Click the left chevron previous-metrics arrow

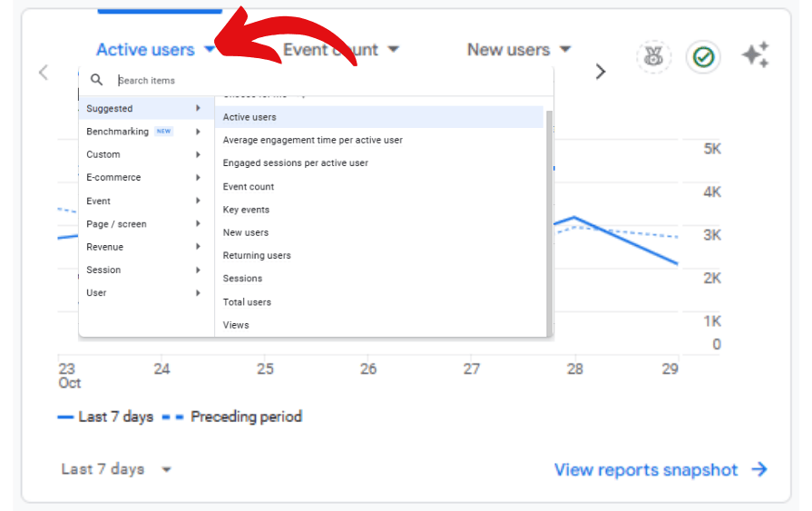tap(43, 72)
